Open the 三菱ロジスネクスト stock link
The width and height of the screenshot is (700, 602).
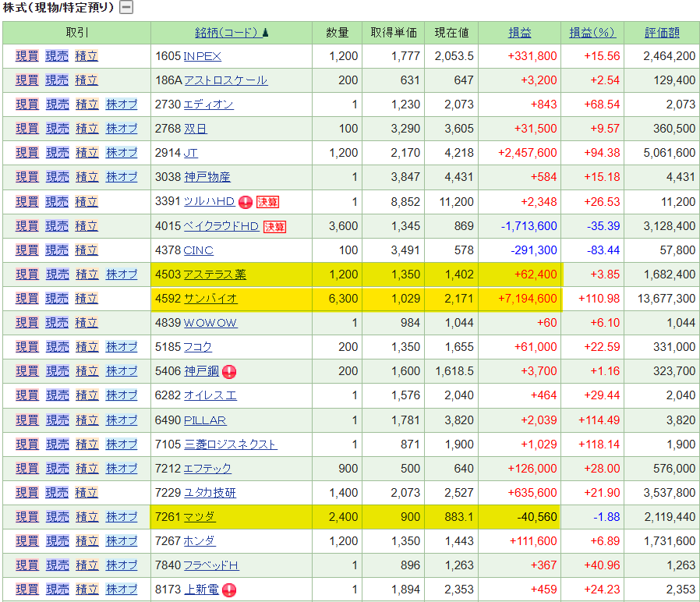coord(231,444)
